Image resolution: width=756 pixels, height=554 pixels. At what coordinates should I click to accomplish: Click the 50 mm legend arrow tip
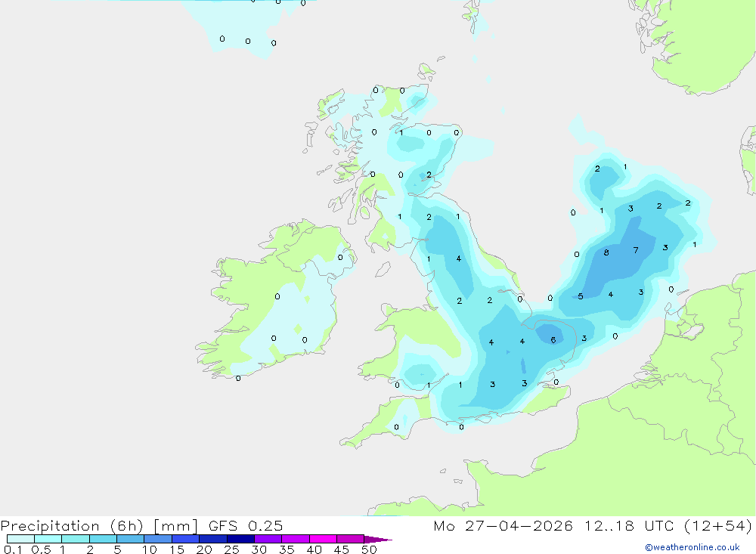[378, 539]
